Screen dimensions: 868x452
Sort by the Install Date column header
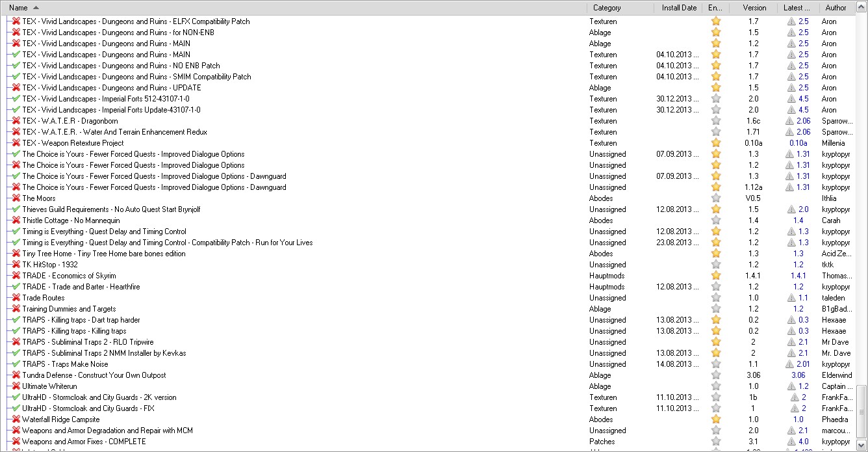coord(678,8)
